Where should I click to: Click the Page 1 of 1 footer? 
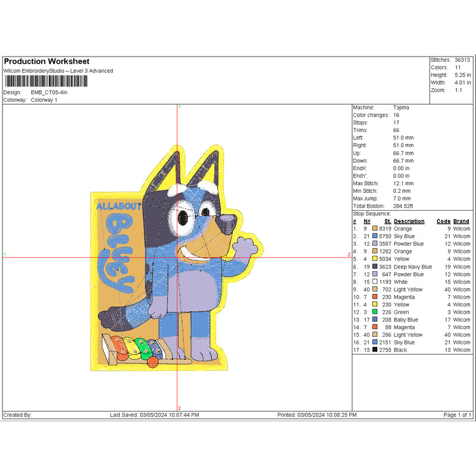click(x=458, y=415)
